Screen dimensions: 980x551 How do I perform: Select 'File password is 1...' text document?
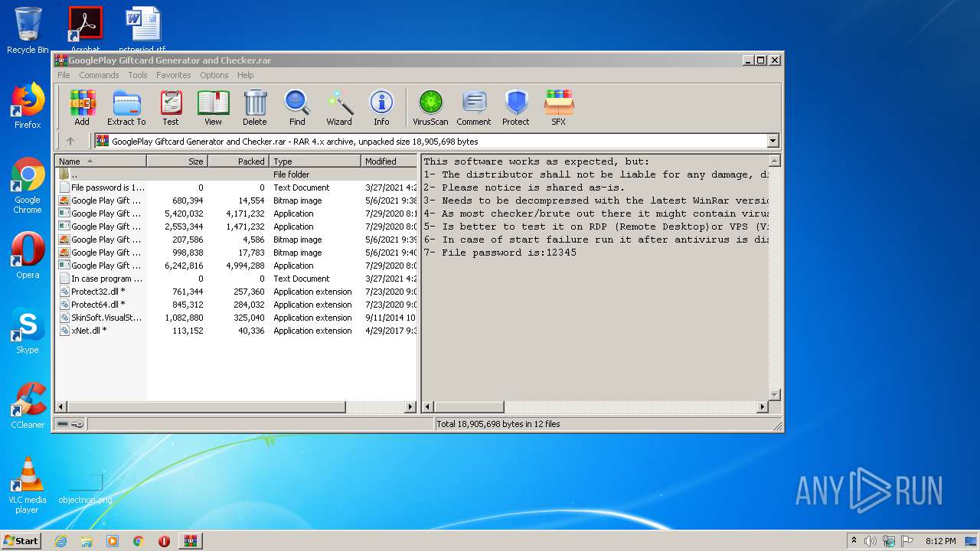[x=236, y=187]
